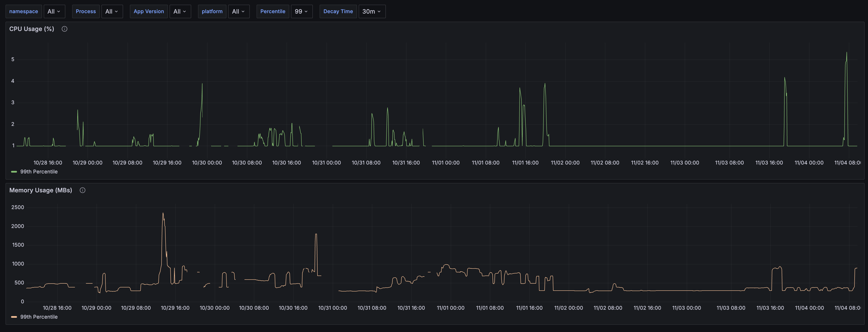The image size is (868, 332).
Task: Click the CPU Usage panel info icon
Action: click(64, 29)
